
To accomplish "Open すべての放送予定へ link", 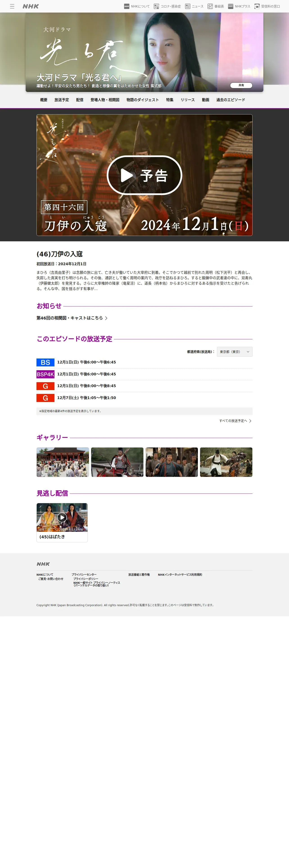I will 235,421.
